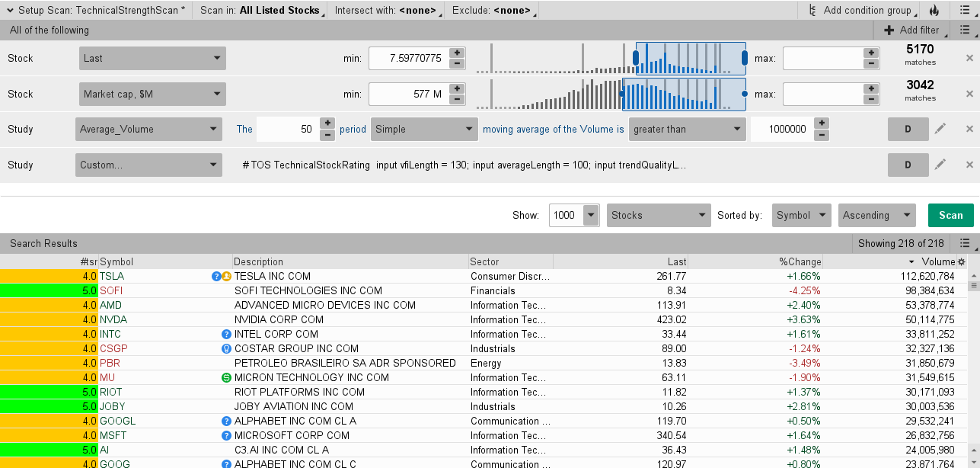Open the Market cap, $M dropdown
The height and width of the screenshot is (468, 980).
152,94
